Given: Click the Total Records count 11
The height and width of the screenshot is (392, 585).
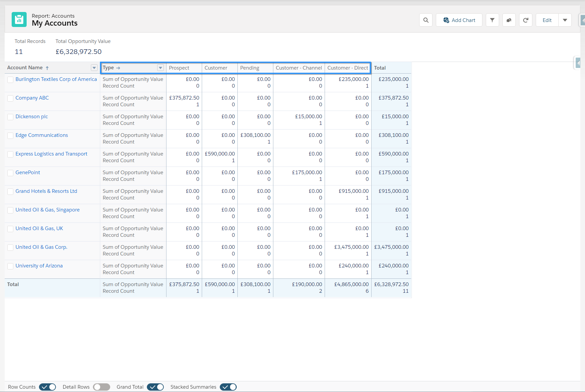Looking at the screenshot, I should click(x=19, y=52).
